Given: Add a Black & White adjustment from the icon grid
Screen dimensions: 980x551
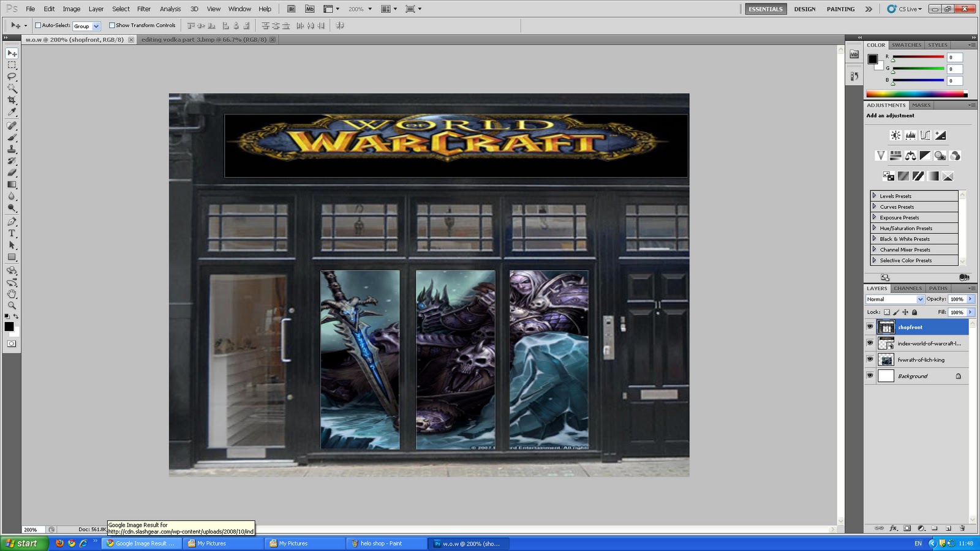Looking at the screenshot, I should pos(925,156).
